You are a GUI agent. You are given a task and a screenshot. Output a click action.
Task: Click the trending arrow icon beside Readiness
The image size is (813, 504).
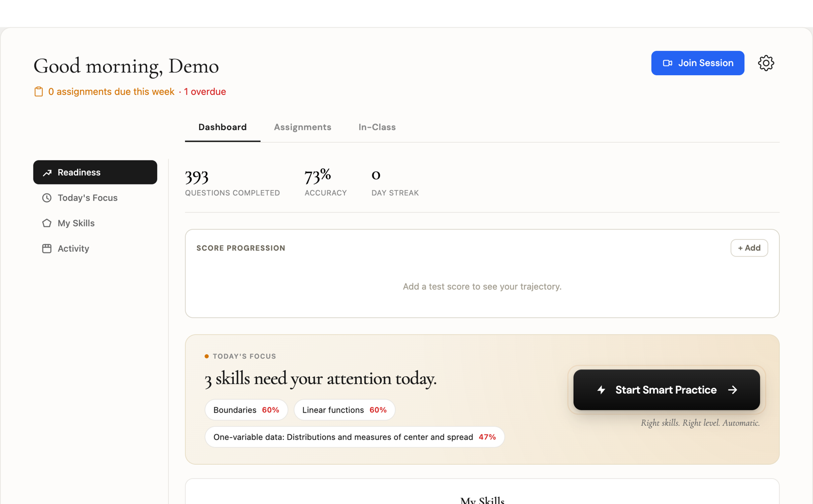pyautogui.click(x=47, y=173)
